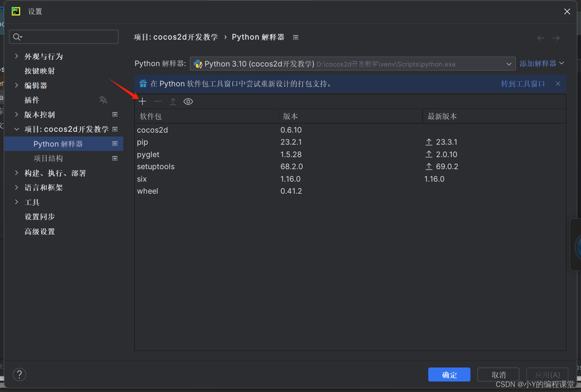Expand 编辑器 settings group
The height and width of the screenshot is (392, 581).
click(x=16, y=85)
